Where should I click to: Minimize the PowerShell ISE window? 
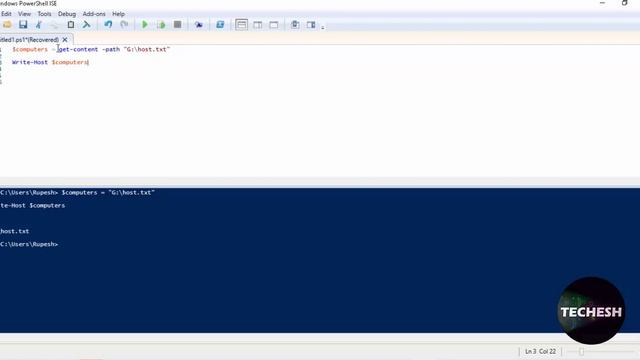602,3
